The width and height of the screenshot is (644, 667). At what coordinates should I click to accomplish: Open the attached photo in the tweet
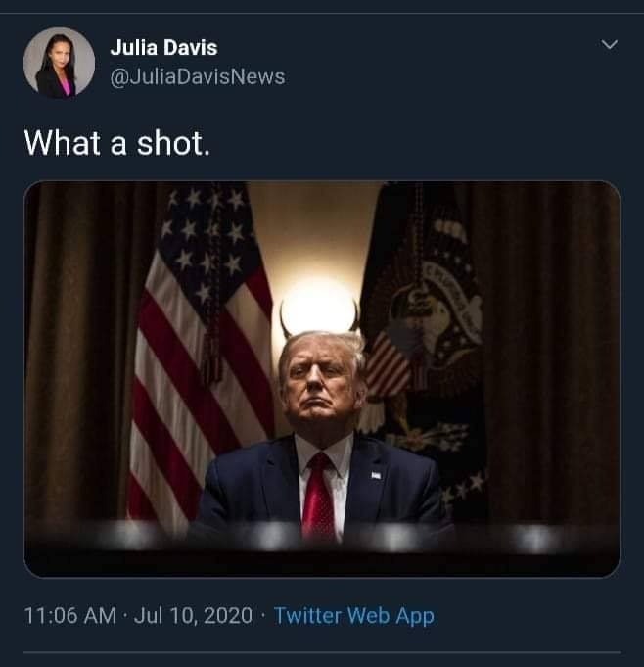click(322, 379)
